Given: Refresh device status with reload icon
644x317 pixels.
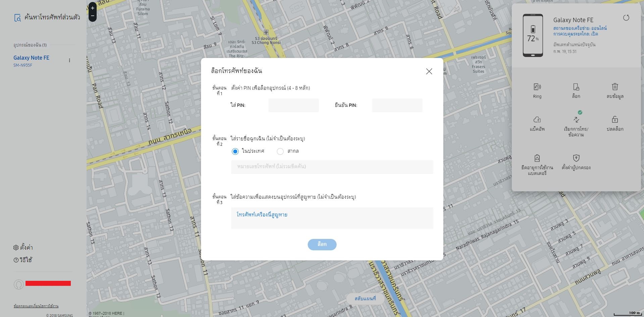Looking at the screenshot, I should pyautogui.click(x=626, y=18).
